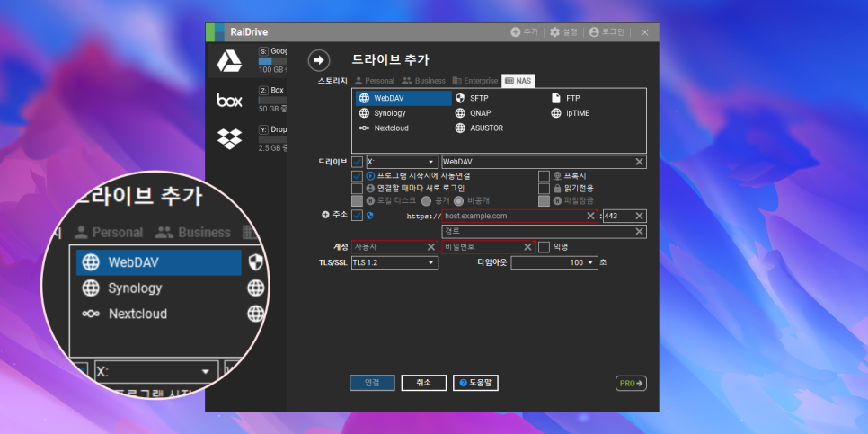Enable 연결할 때마다 새로 로그인 checkbox
The height and width of the screenshot is (434, 868).
[x=357, y=189]
